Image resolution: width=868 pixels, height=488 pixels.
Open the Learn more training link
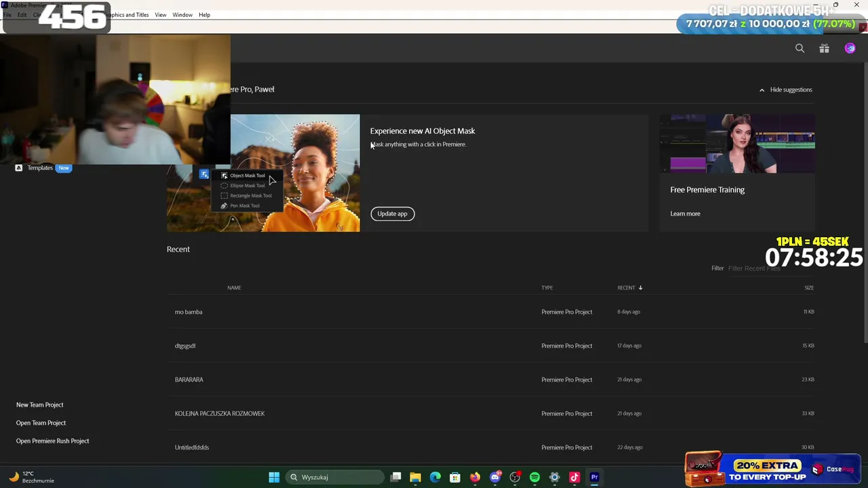tap(685, 213)
